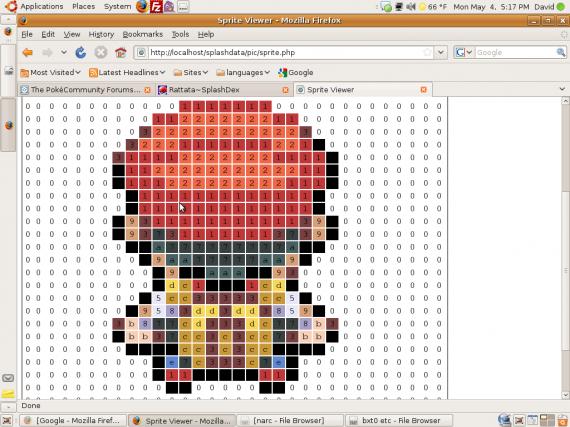The height and width of the screenshot is (427, 570).
Task: Open the list all tabs dropdown
Action: click(x=562, y=89)
